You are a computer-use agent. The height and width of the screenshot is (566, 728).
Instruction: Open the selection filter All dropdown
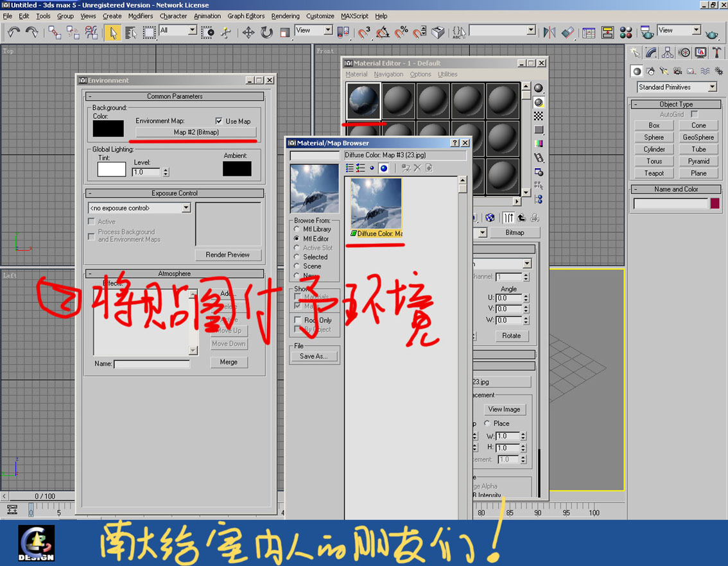[192, 30]
